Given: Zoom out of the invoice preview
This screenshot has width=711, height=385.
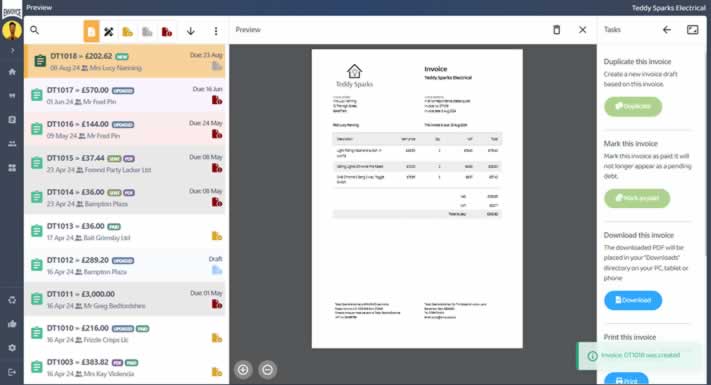Looking at the screenshot, I should click(268, 370).
